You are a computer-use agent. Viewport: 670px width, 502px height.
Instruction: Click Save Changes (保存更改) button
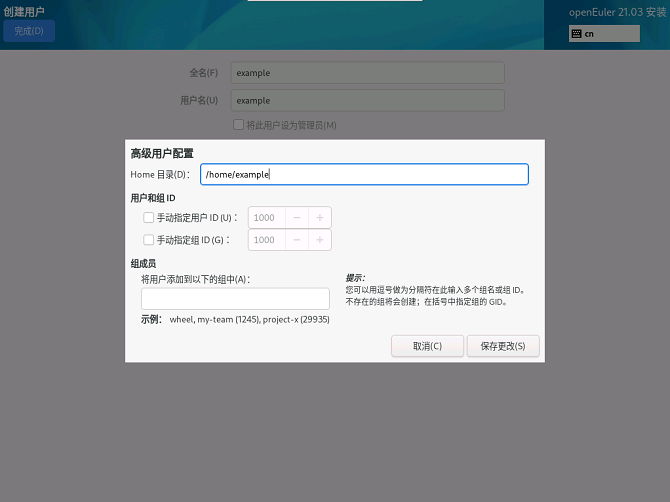pos(503,346)
